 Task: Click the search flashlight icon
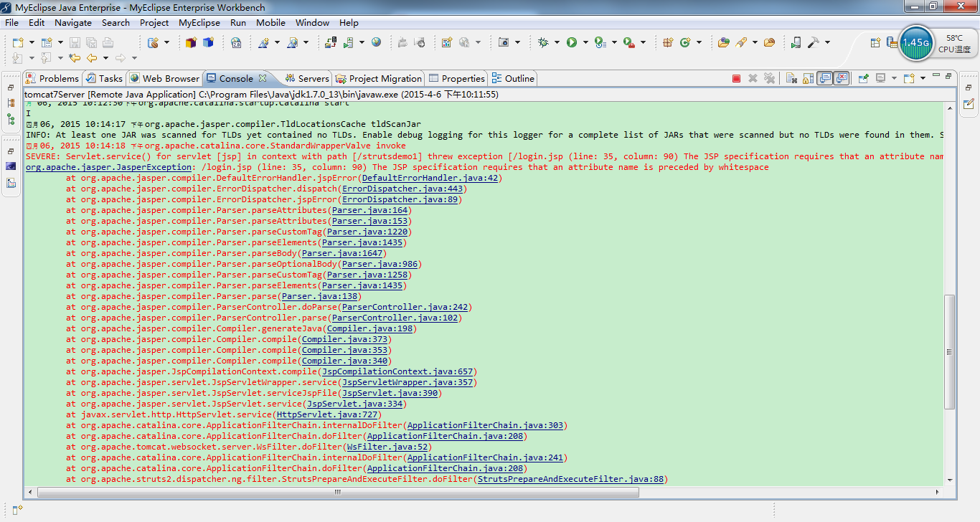pyautogui.click(x=741, y=42)
